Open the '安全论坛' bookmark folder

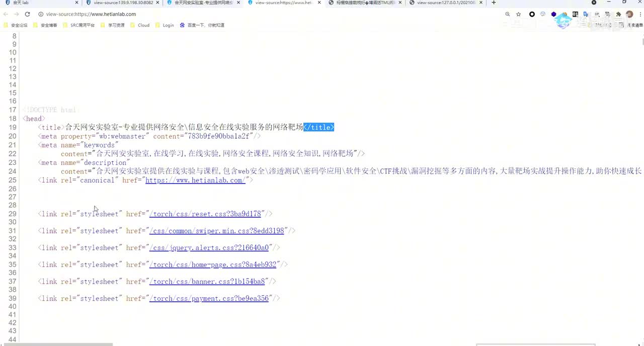pos(16,25)
